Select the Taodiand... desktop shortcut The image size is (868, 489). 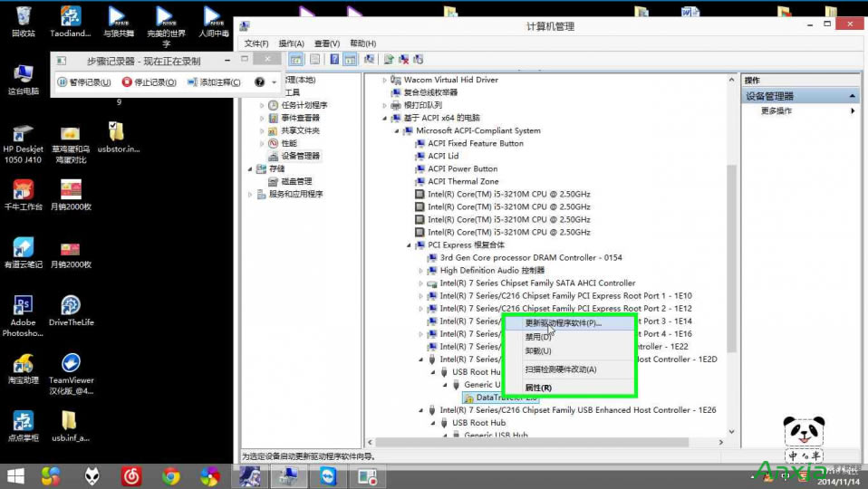point(71,21)
